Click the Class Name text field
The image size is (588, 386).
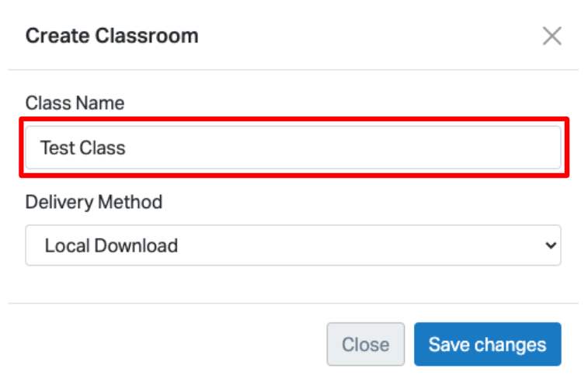click(293, 148)
